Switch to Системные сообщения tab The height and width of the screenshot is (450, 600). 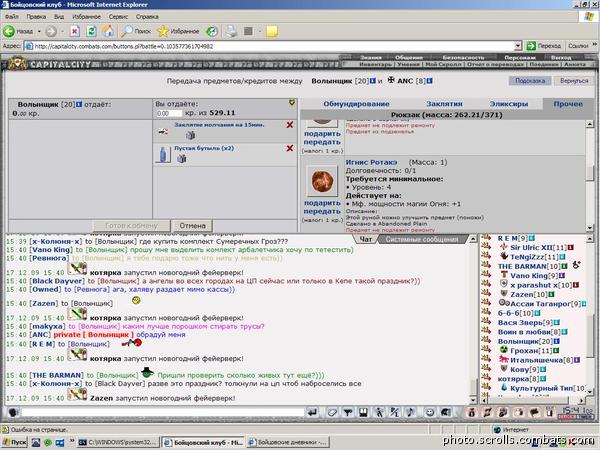click(422, 239)
